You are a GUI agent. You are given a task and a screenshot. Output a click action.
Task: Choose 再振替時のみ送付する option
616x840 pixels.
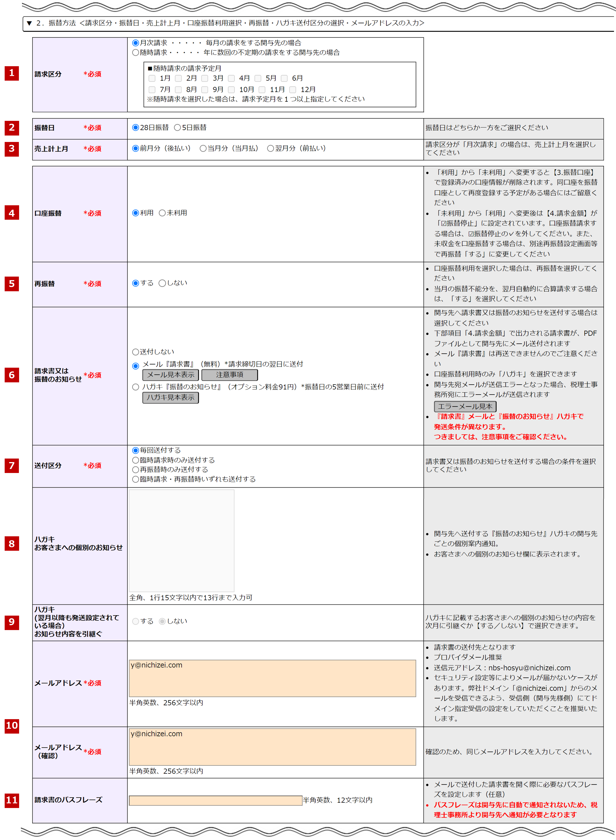click(x=136, y=470)
